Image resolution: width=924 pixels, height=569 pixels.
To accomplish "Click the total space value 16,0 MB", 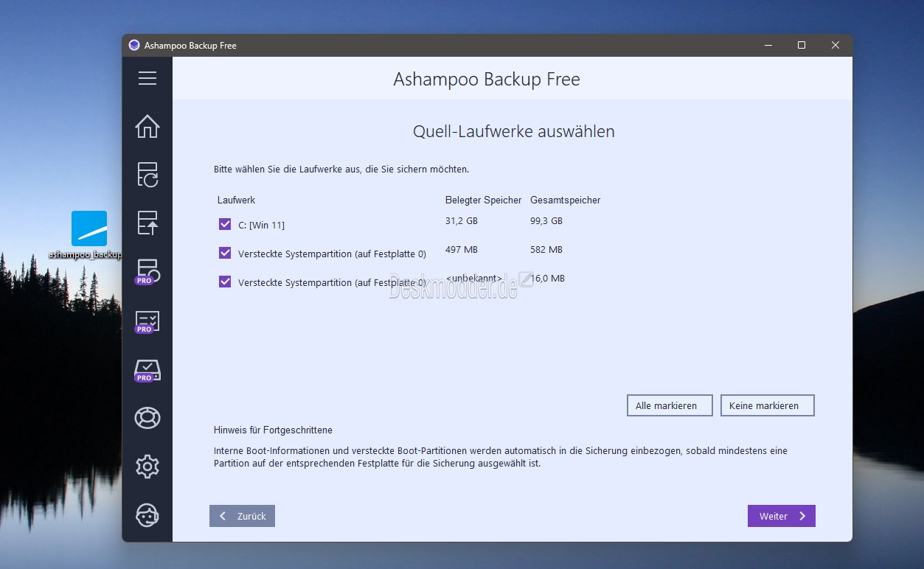I will click(x=548, y=279).
